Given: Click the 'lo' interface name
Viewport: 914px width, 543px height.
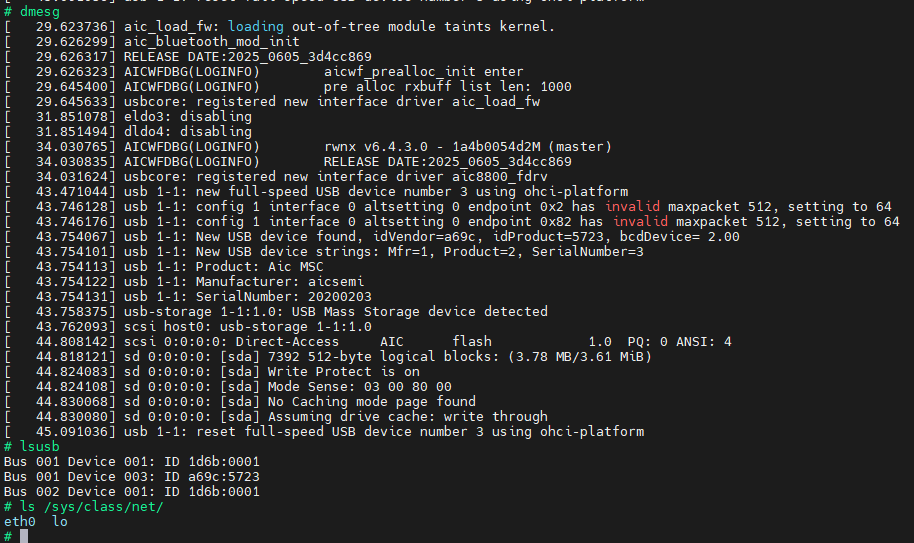Looking at the screenshot, I should tap(61, 521).
